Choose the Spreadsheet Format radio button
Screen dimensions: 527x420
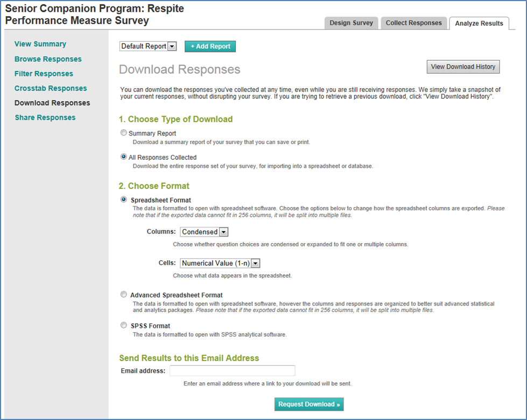point(124,200)
